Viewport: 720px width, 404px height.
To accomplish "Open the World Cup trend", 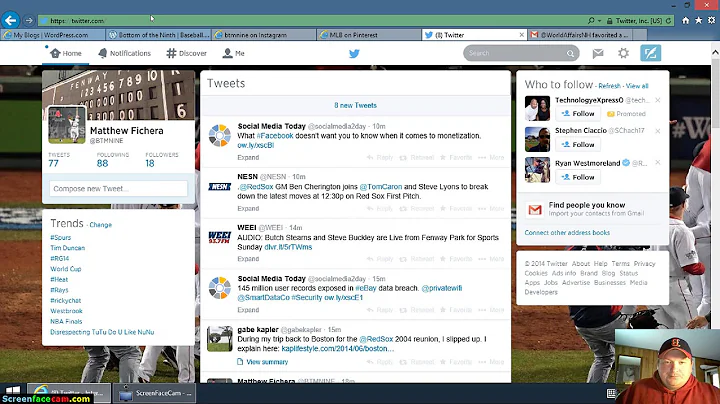I will (66, 269).
